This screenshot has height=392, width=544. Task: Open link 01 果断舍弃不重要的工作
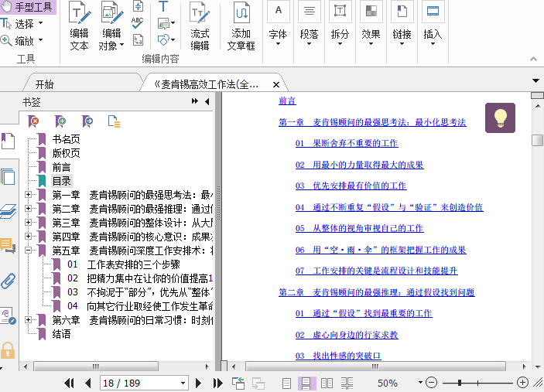coord(347,143)
